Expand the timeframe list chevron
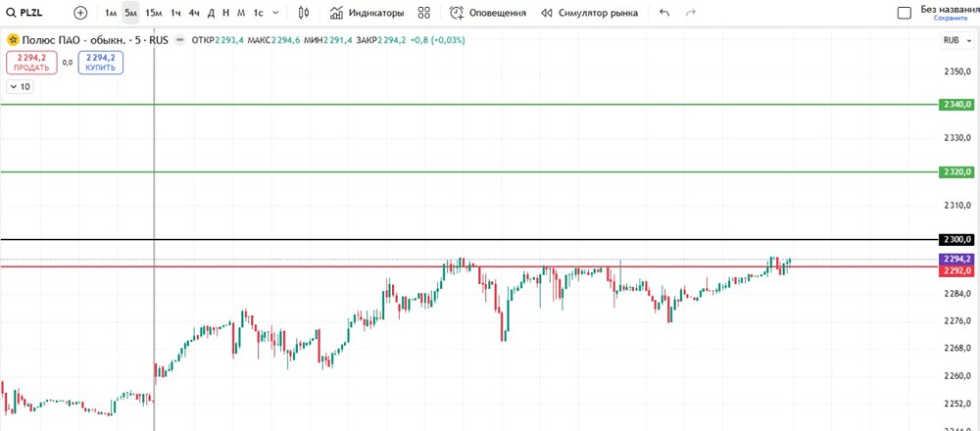This screenshot has height=431, width=980. point(275,13)
